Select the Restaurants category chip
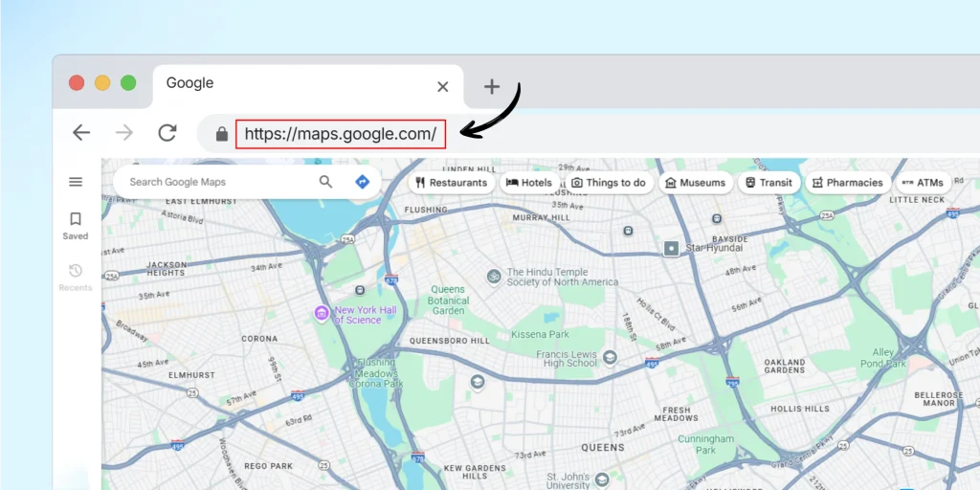The width and height of the screenshot is (980, 490). click(x=451, y=183)
